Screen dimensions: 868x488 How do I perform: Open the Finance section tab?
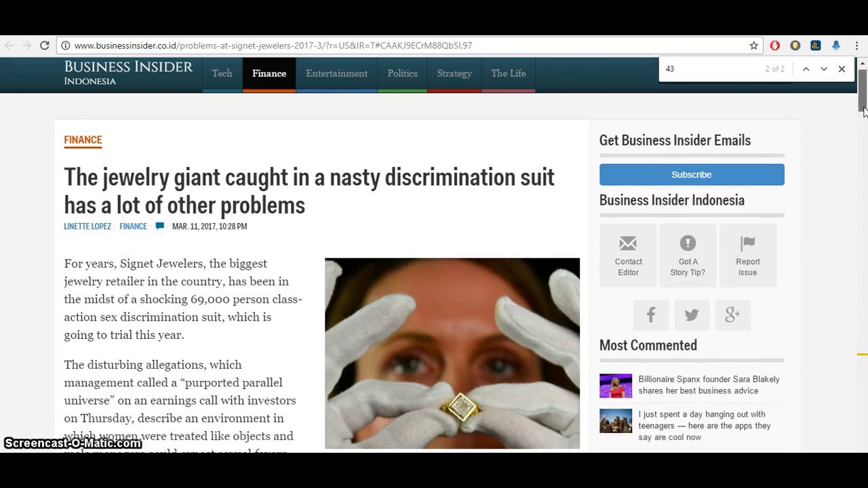click(x=269, y=73)
